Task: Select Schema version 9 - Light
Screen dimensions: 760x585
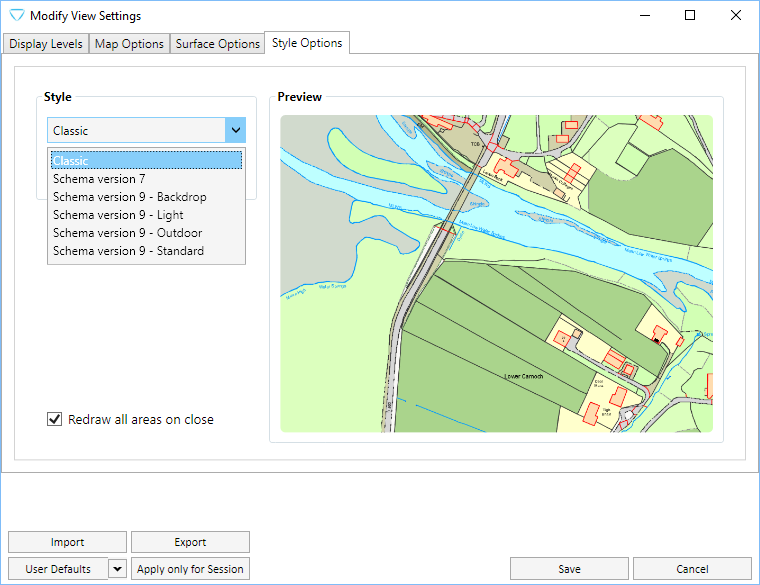Action: 146,215
